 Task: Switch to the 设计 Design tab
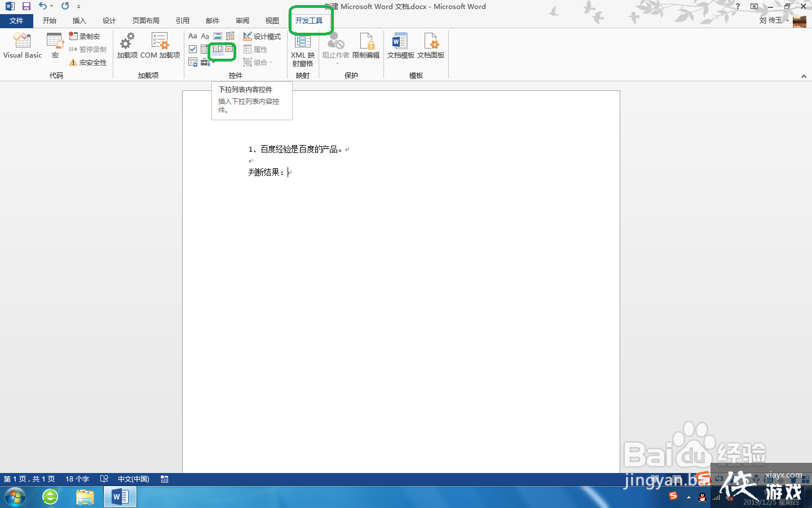(109, 21)
